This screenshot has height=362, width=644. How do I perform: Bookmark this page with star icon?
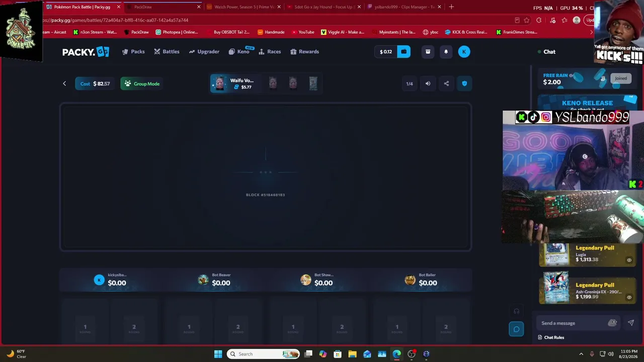click(x=526, y=20)
